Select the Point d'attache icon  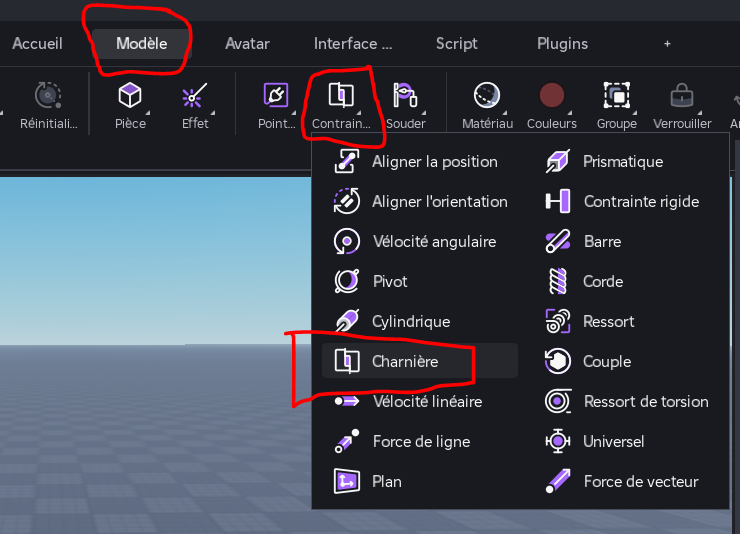click(x=274, y=96)
